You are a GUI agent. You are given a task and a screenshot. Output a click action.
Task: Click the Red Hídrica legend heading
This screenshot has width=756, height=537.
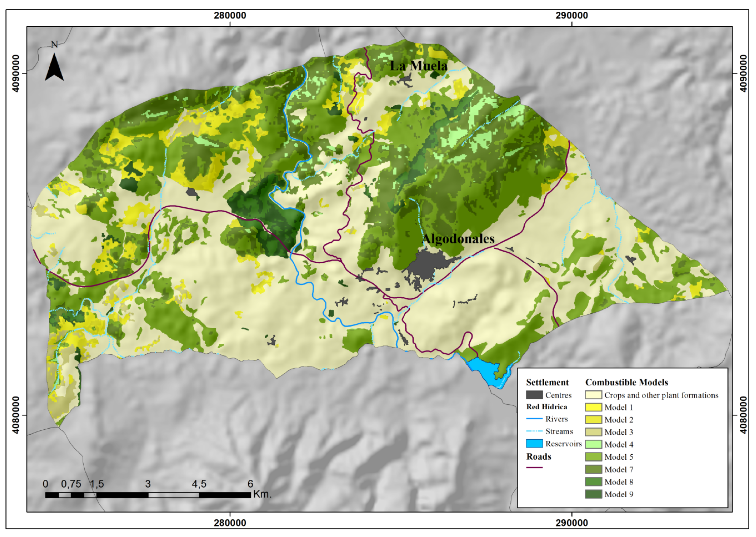pos(546,407)
